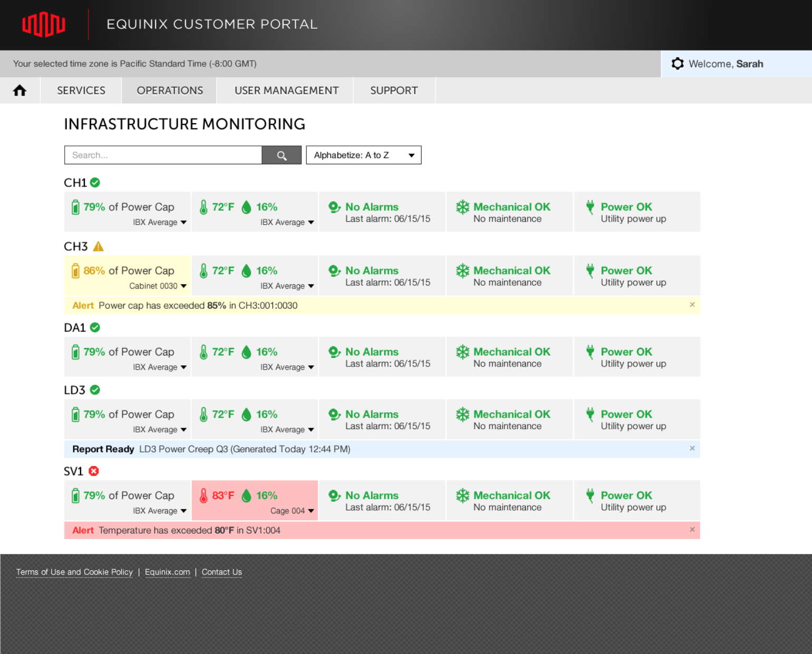This screenshot has height=654, width=812.
Task: Expand CH1 power cap IBX Average dropdown
Action: 160,222
